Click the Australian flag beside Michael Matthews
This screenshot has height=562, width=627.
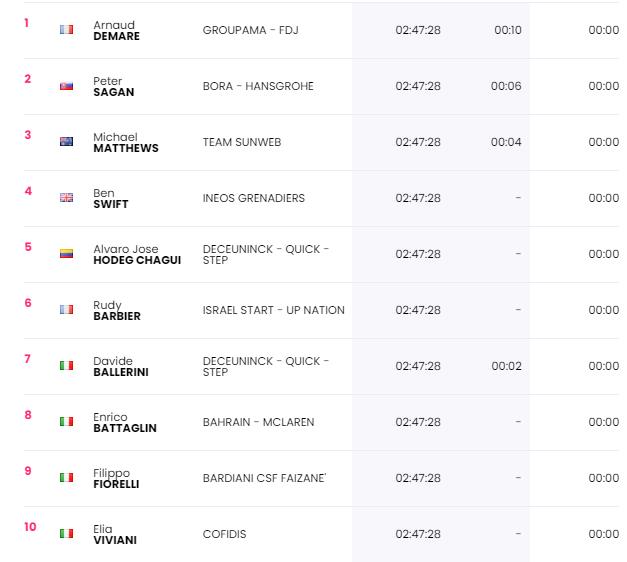pyautogui.click(x=66, y=142)
